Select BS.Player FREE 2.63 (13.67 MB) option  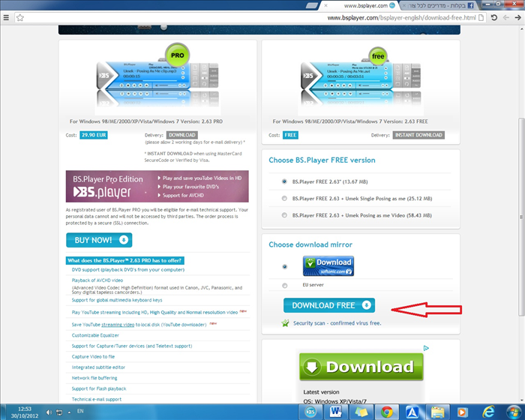point(284,181)
